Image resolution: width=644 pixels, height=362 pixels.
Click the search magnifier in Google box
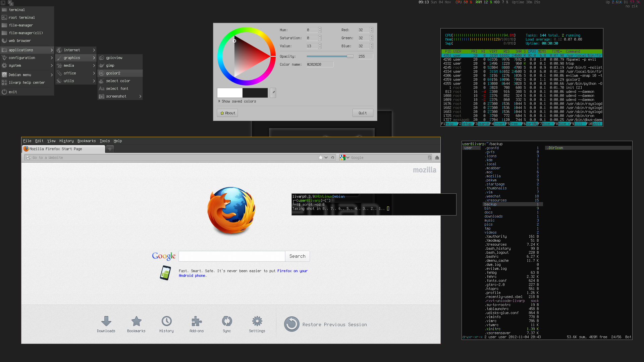[x=429, y=158]
